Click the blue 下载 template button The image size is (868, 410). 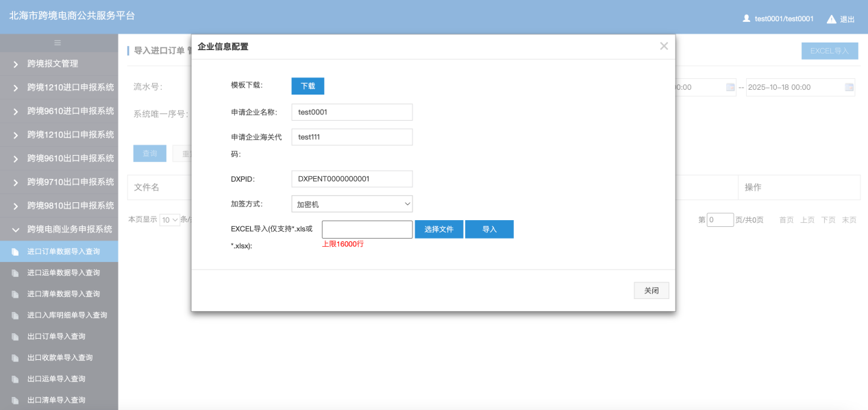point(308,86)
